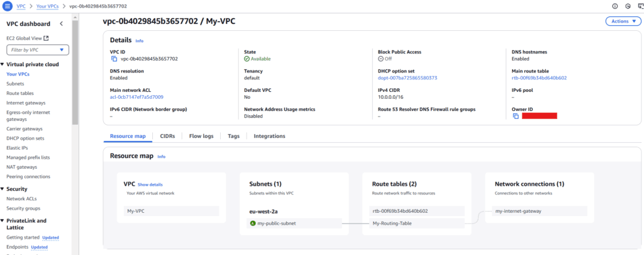Collapse the VPC dashboard side panel arrow
The width and height of the screenshot is (644, 255).
click(61, 23)
